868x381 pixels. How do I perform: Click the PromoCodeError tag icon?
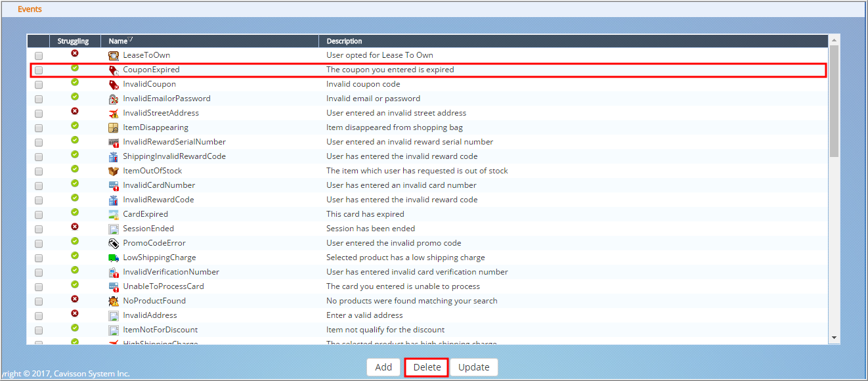coord(113,244)
